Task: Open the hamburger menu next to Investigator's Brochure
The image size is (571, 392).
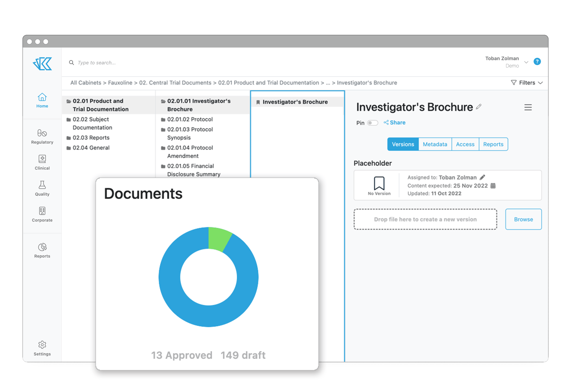Action: pyautogui.click(x=528, y=107)
